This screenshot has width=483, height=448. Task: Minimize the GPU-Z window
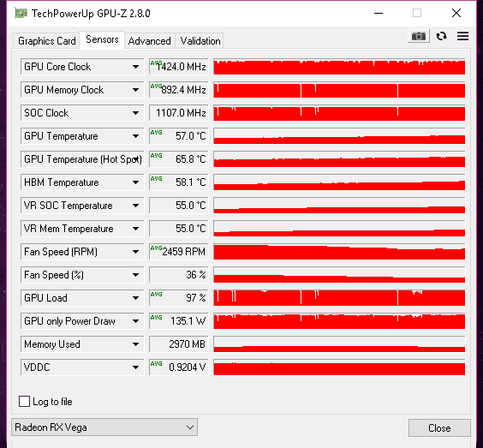point(379,13)
